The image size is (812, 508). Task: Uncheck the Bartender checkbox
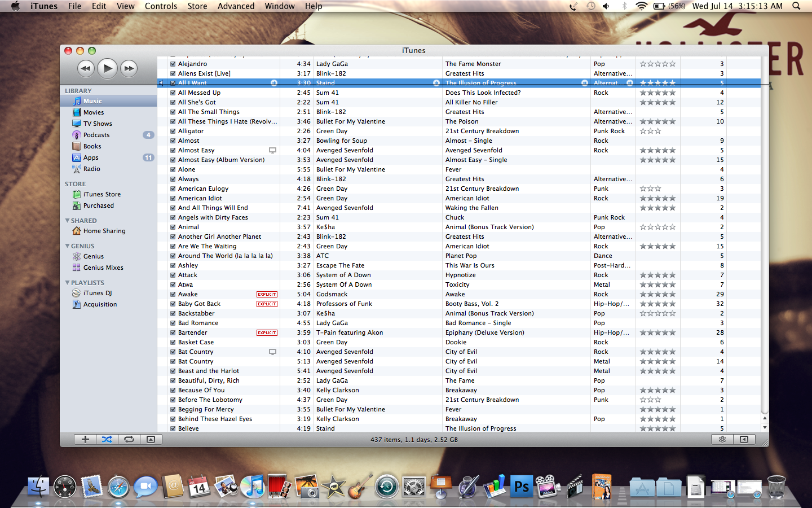tap(173, 332)
